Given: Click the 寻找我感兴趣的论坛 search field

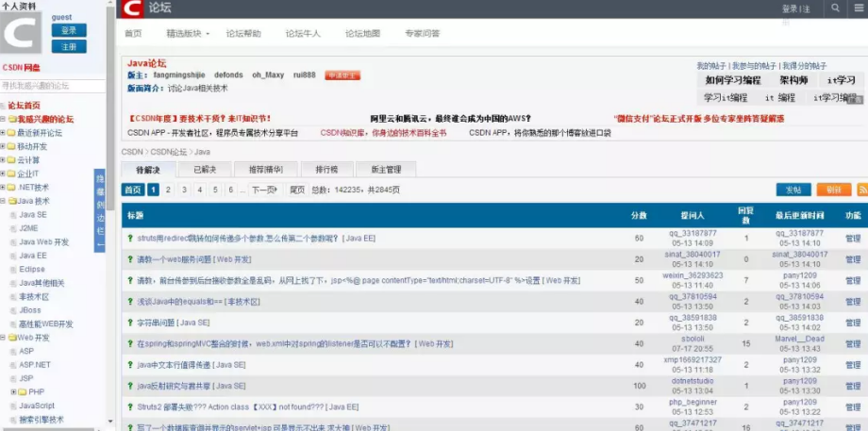Looking at the screenshot, I should (53, 86).
